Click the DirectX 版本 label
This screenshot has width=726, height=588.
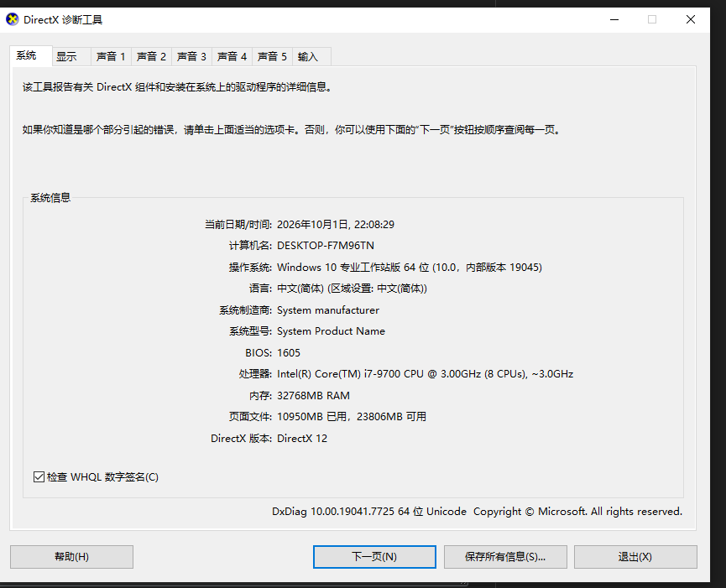pyautogui.click(x=241, y=439)
